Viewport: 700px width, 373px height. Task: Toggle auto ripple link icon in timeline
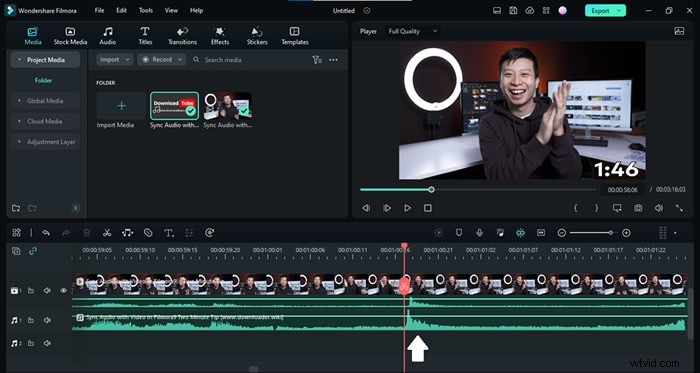coord(33,251)
